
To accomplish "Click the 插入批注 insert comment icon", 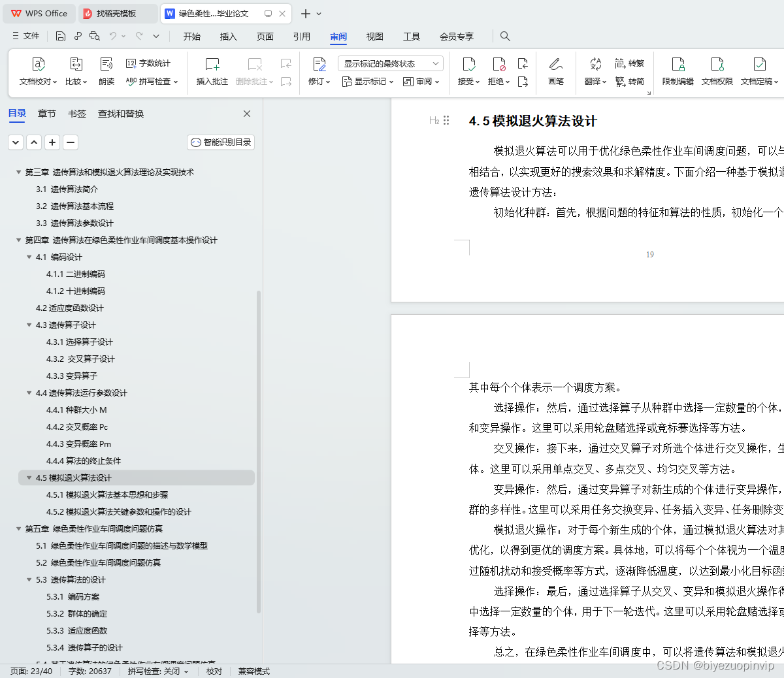I will coord(212,64).
